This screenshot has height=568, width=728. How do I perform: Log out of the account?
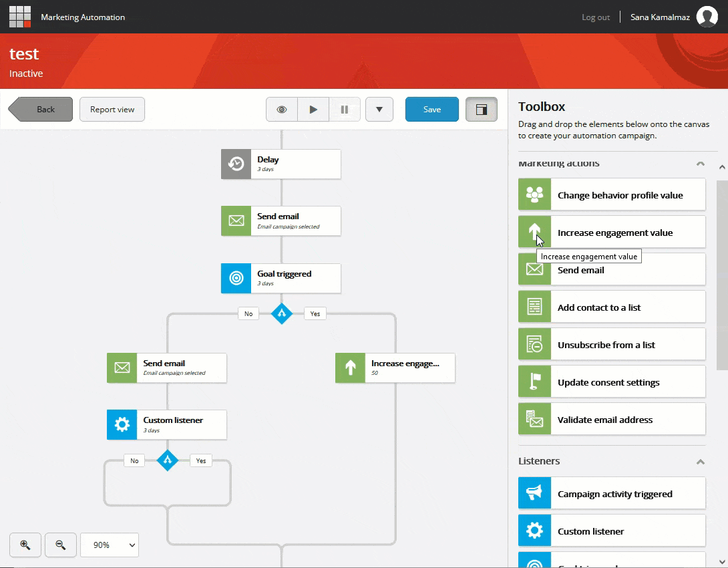[596, 17]
